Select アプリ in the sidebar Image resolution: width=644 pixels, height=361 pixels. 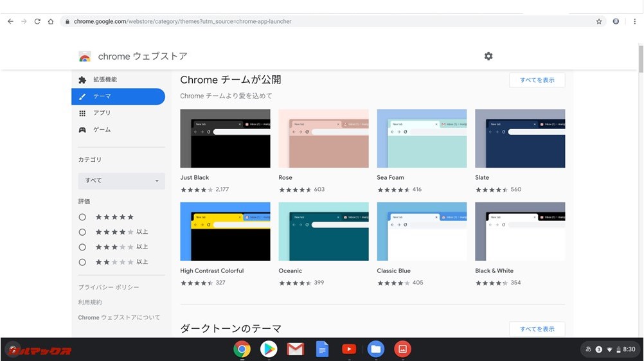118,113
